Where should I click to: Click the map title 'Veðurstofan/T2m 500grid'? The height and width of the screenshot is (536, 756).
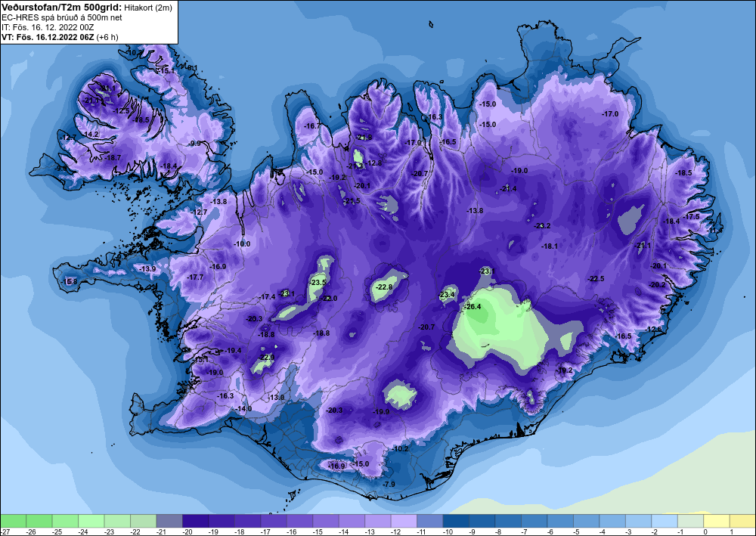(x=61, y=8)
